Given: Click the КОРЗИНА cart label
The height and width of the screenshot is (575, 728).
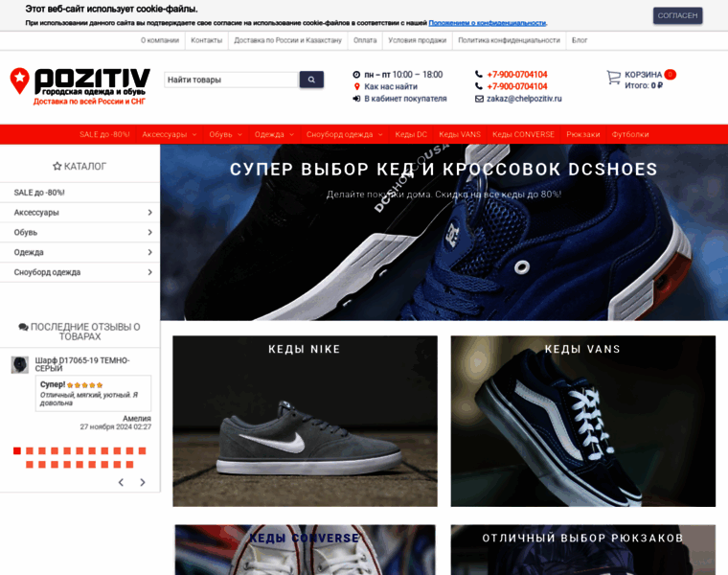Looking at the screenshot, I should [643, 75].
